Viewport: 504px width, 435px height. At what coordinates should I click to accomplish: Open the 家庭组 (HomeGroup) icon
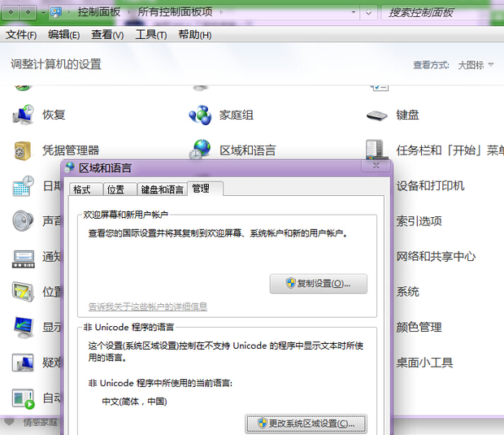coord(200,115)
